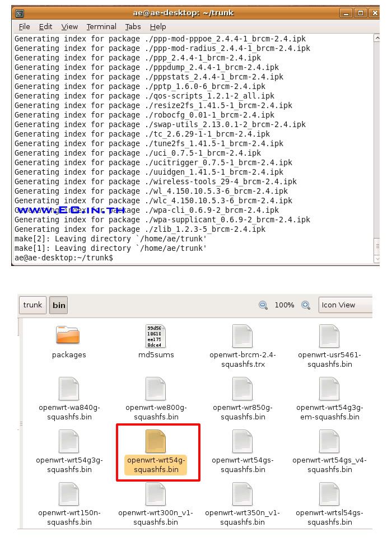Open the View menu in terminal
392x560 pixels.
[x=69, y=27]
